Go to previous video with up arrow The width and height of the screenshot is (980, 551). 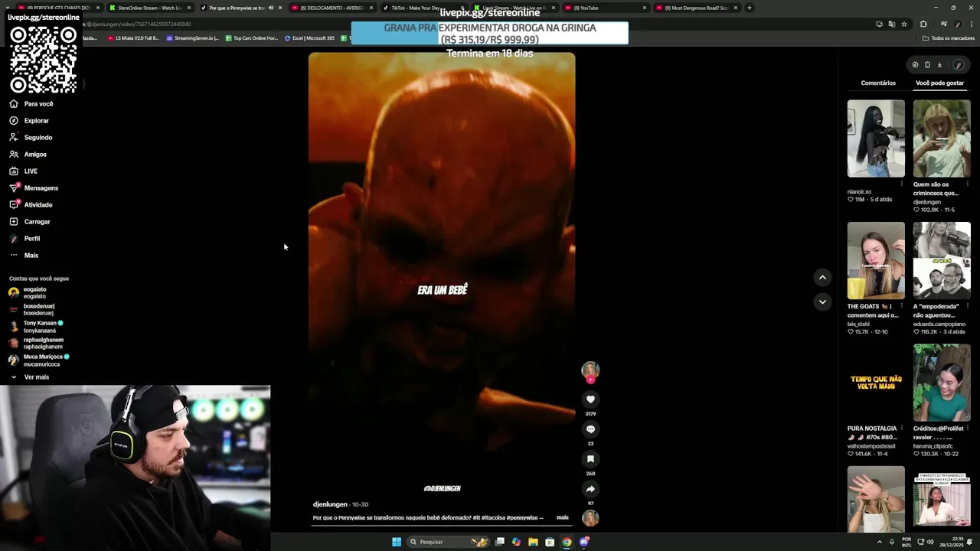[822, 277]
